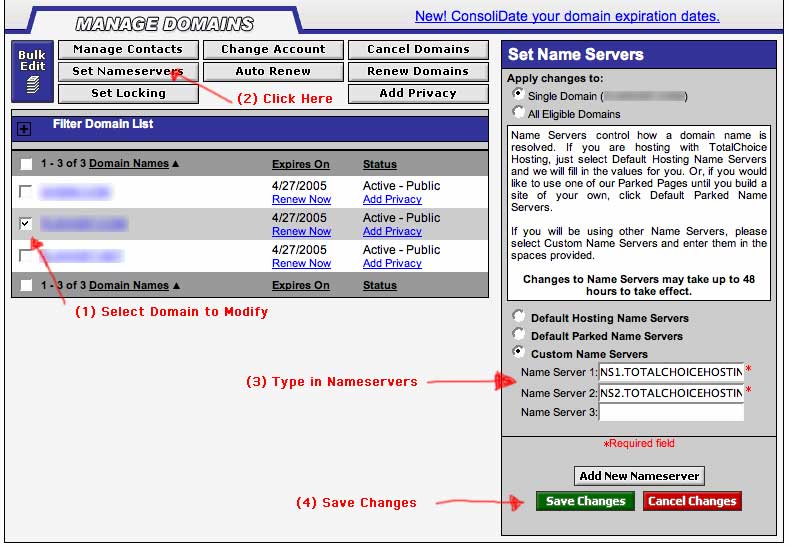The image size is (789, 547).
Task: Choose Default Hosting Name Servers option
Action: pyautogui.click(x=518, y=318)
